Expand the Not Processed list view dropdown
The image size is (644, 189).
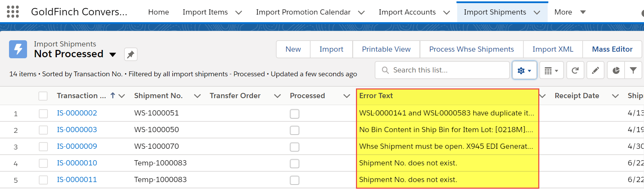pos(113,54)
